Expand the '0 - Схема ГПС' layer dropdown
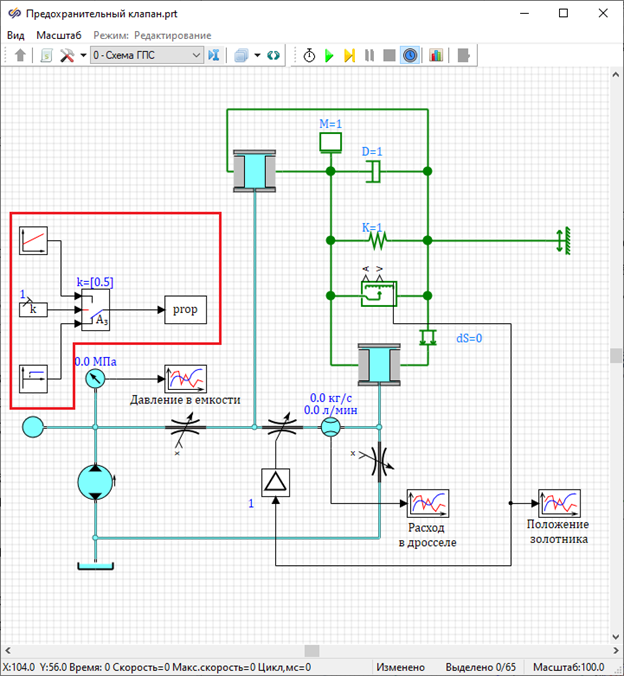Viewport: 624px width, 676px height. pyautogui.click(x=194, y=56)
